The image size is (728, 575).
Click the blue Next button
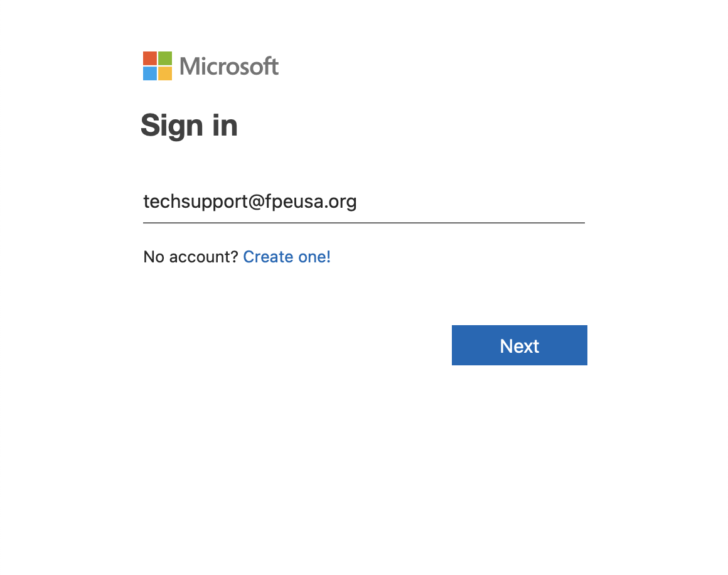520,345
